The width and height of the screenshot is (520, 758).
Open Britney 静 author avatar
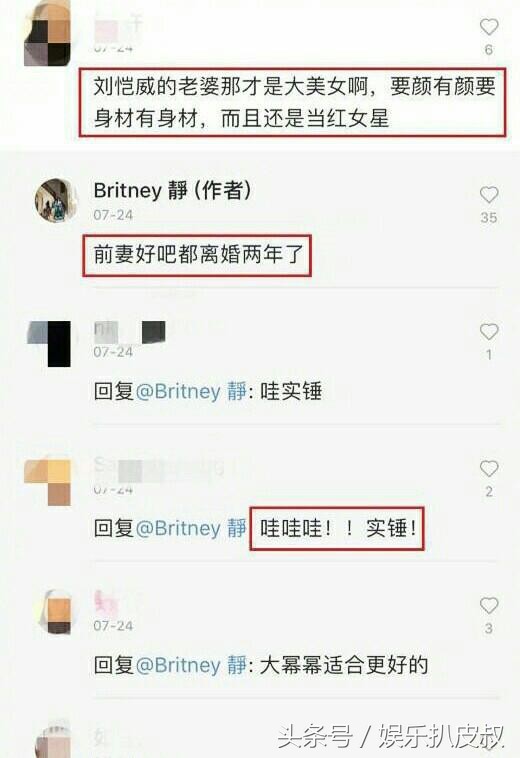(56, 200)
